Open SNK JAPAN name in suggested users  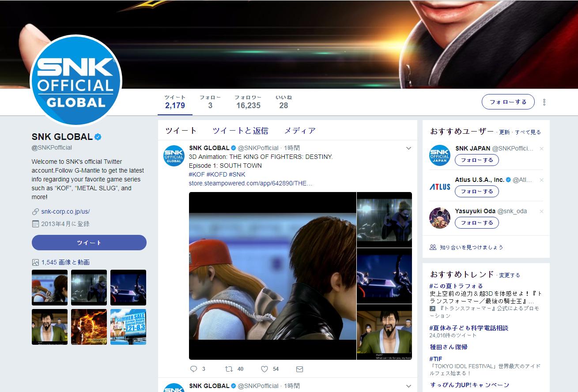[472, 148]
